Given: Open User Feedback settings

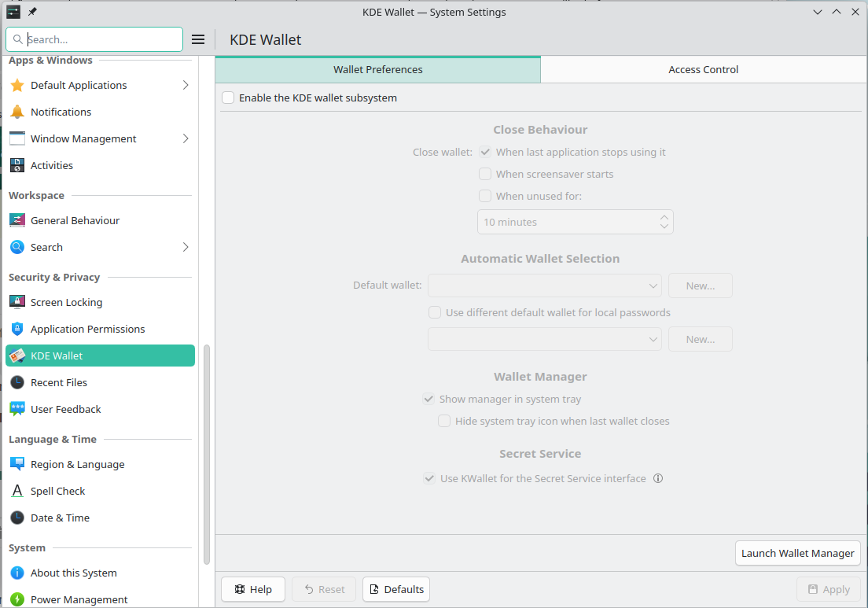Looking at the screenshot, I should pos(100,409).
